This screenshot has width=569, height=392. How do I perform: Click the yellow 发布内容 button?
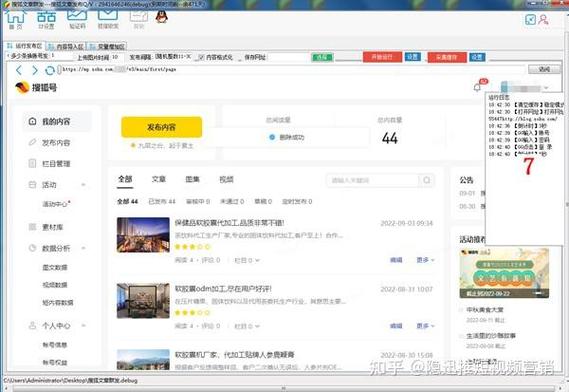pos(161,127)
